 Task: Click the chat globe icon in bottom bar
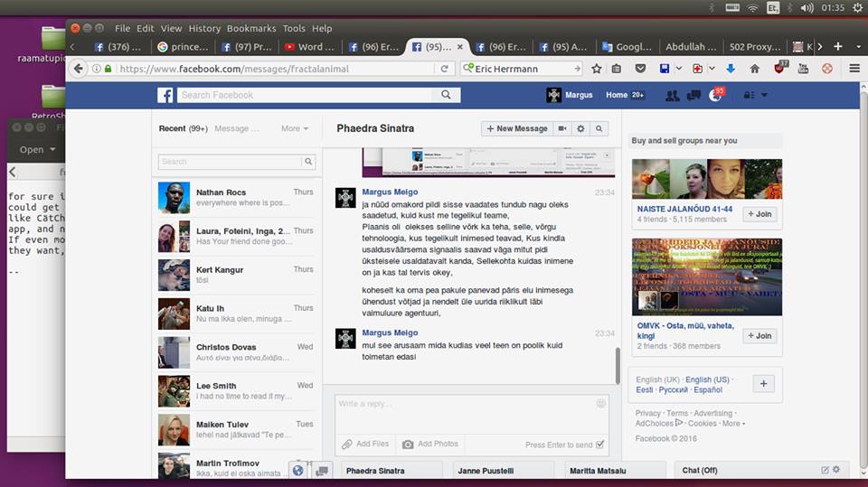click(297, 471)
